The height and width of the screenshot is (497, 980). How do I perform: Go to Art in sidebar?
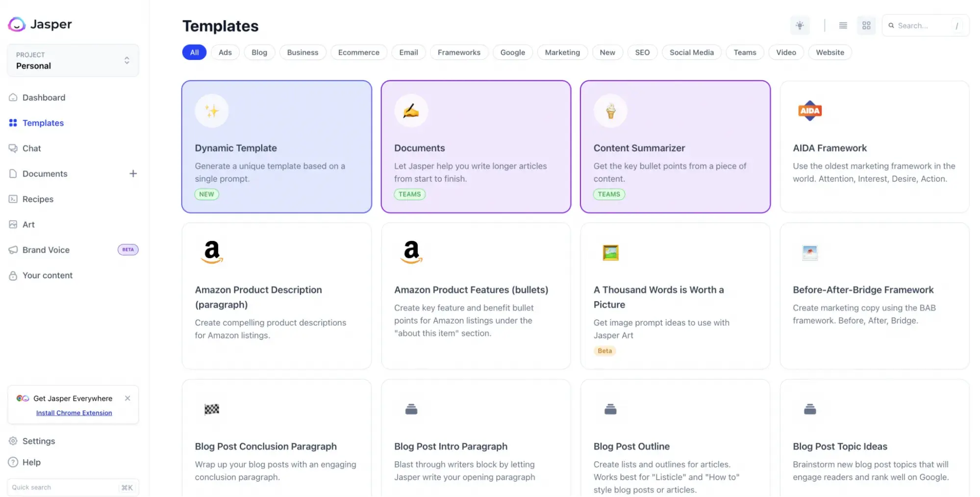point(28,225)
